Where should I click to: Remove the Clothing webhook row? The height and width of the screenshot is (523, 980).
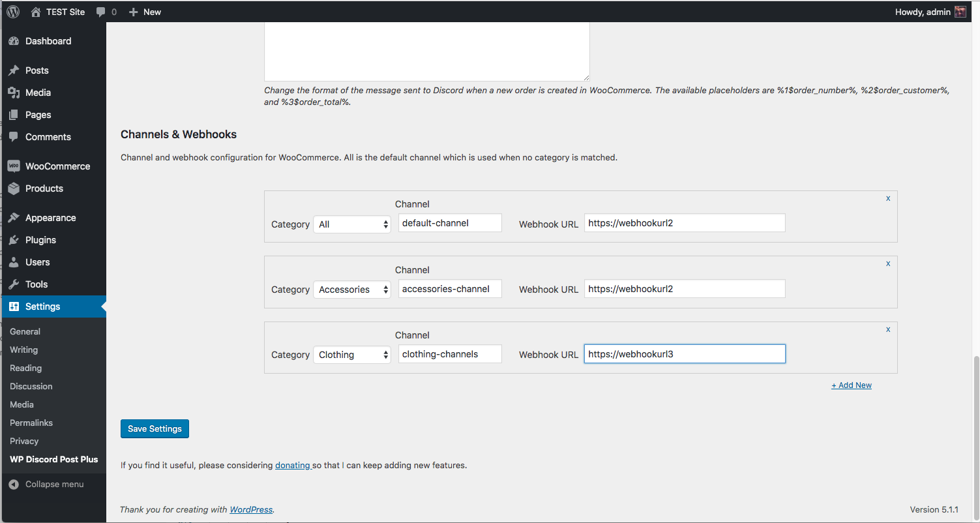click(x=887, y=329)
